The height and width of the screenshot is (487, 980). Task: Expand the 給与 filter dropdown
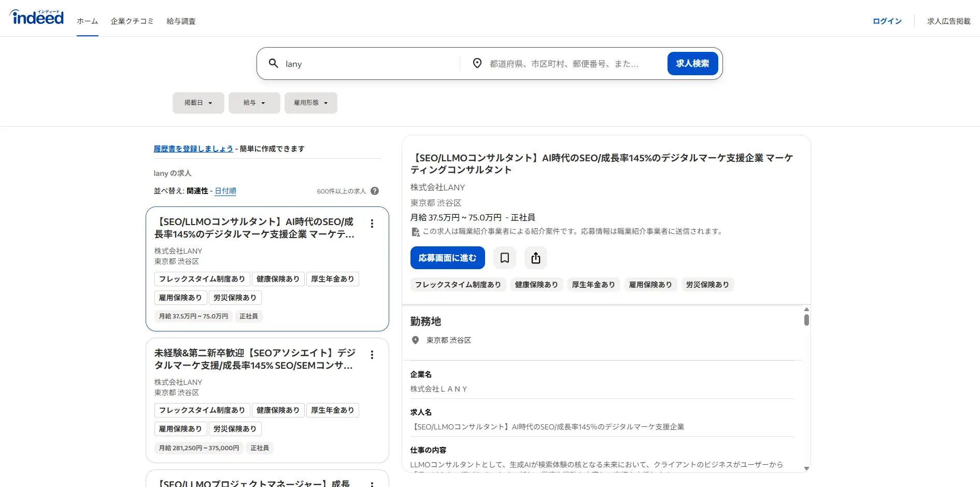(x=254, y=103)
